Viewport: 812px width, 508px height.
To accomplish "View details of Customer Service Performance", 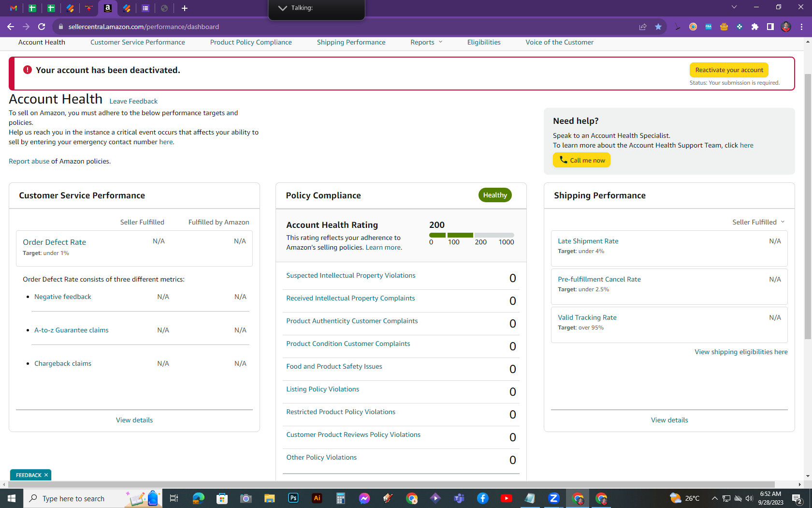I will (134, 420).
